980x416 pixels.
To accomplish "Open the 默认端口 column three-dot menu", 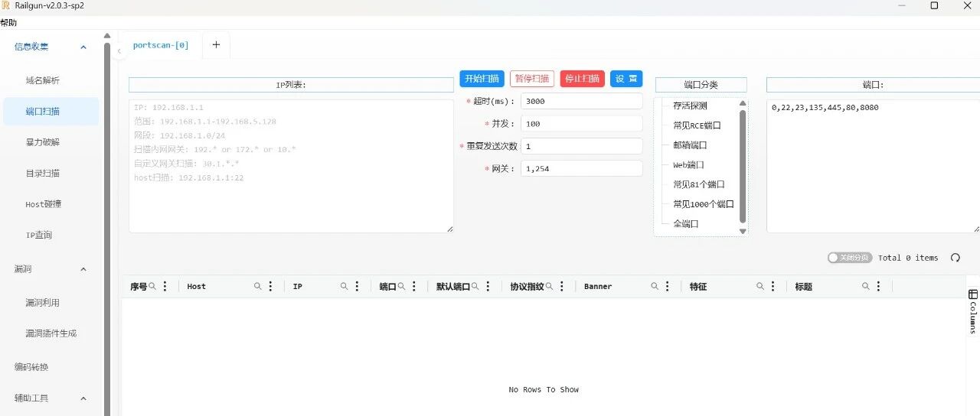I will point(488,286).
